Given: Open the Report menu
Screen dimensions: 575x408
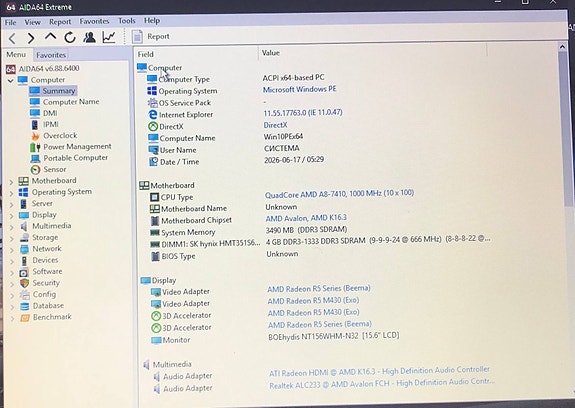Looking at the screenshot, I should 60,22.
